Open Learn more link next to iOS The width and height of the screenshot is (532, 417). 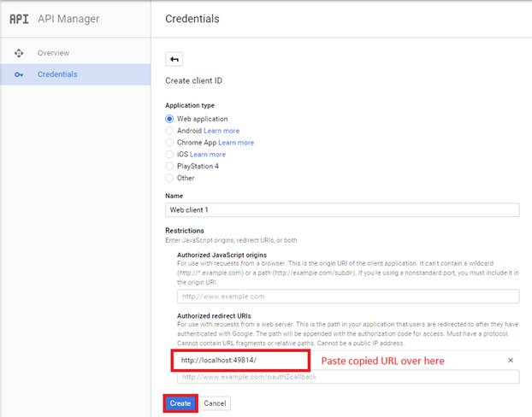coord(208,155)
